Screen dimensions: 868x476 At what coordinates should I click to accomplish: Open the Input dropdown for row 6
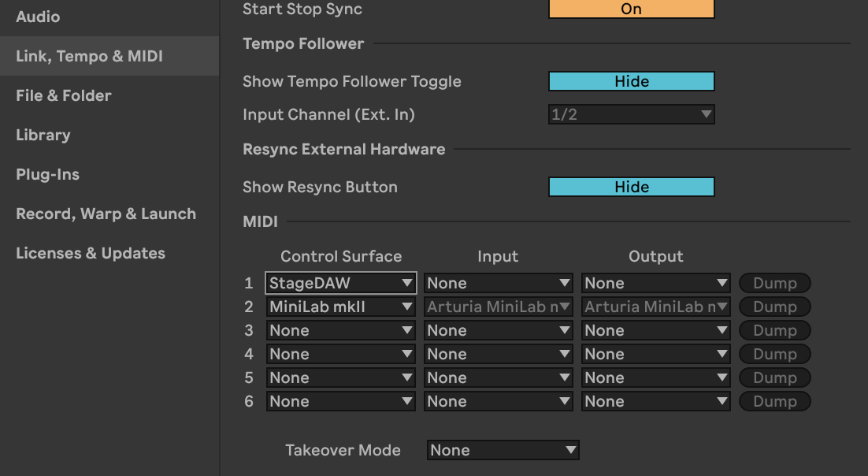(x=499, y=401)
